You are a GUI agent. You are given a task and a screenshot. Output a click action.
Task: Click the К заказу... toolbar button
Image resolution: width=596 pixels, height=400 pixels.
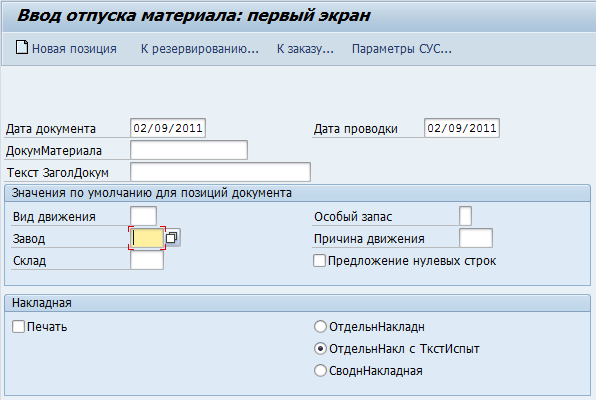[305, 49]
